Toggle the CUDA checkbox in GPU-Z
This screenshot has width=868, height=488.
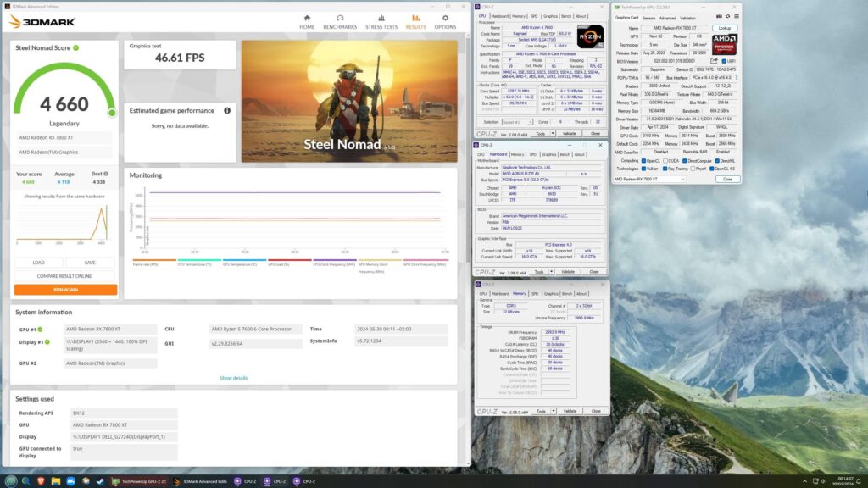pyautogui.click(x=665, y=160)
